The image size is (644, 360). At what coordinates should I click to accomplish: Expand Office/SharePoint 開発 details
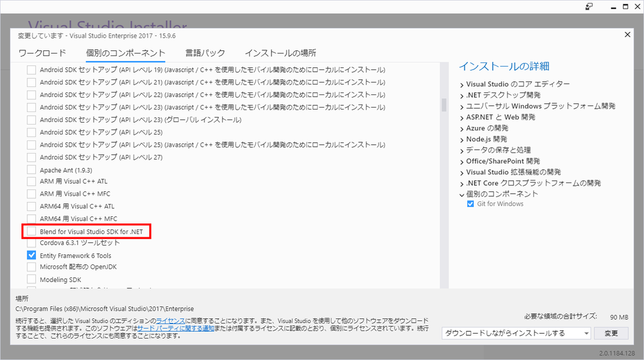coord(462,162)
